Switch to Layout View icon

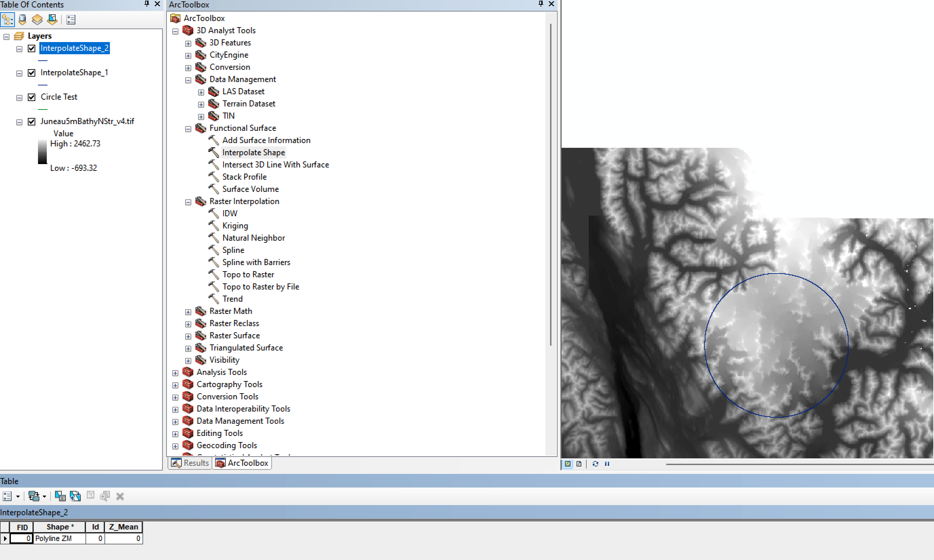[579, 464]
